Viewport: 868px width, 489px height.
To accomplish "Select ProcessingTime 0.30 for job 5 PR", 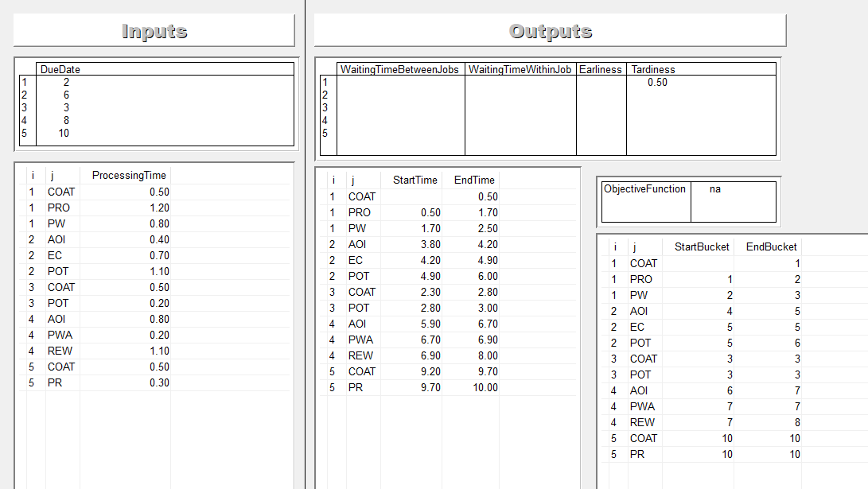I will click(x=159, y=382).
